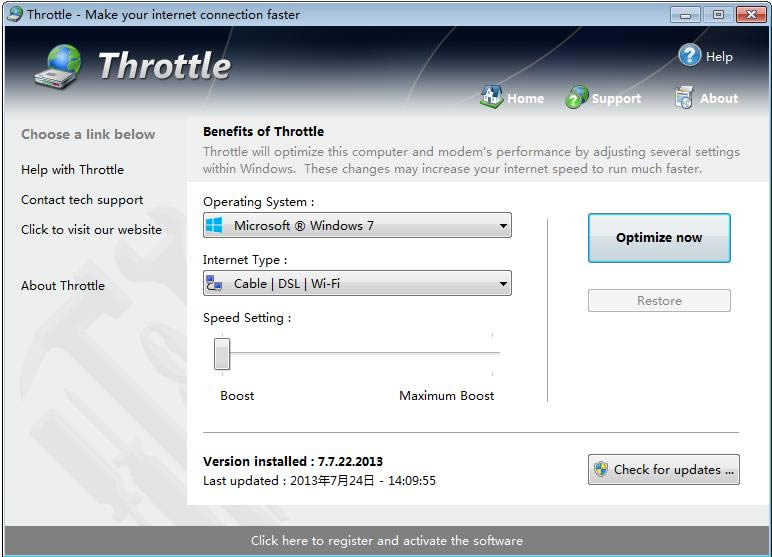The image size is (772, 557).
Task: Expand the Operating System dropdown arrow
Action: click(x=503, y=226)
